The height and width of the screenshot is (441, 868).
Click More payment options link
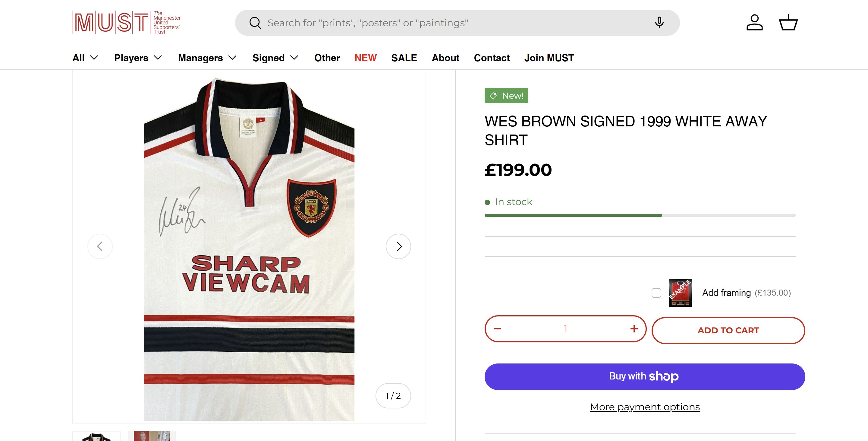click(x=645, y=407)
